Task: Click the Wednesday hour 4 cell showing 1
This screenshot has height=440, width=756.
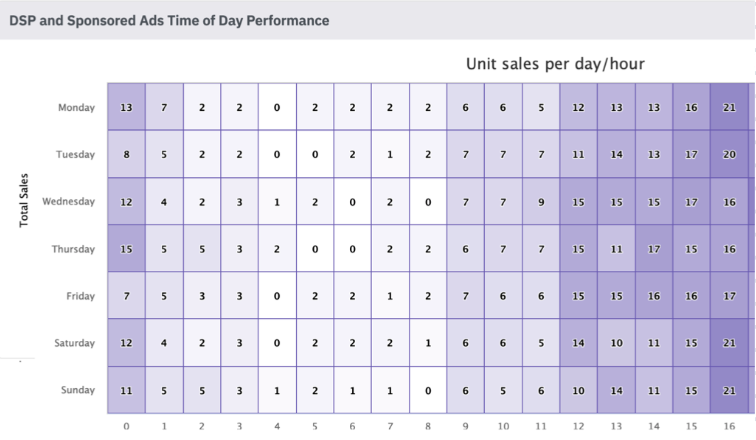Action: [277, 201]
